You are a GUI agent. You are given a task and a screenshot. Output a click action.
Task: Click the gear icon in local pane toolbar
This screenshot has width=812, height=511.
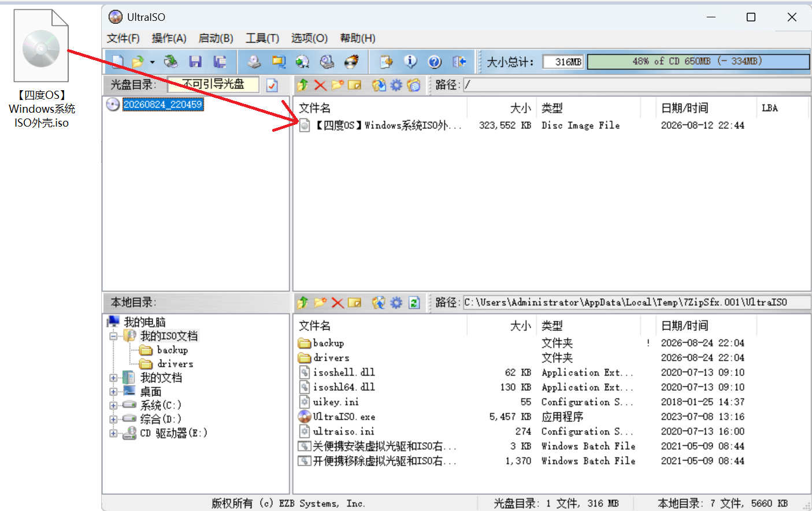click(396, 302)
